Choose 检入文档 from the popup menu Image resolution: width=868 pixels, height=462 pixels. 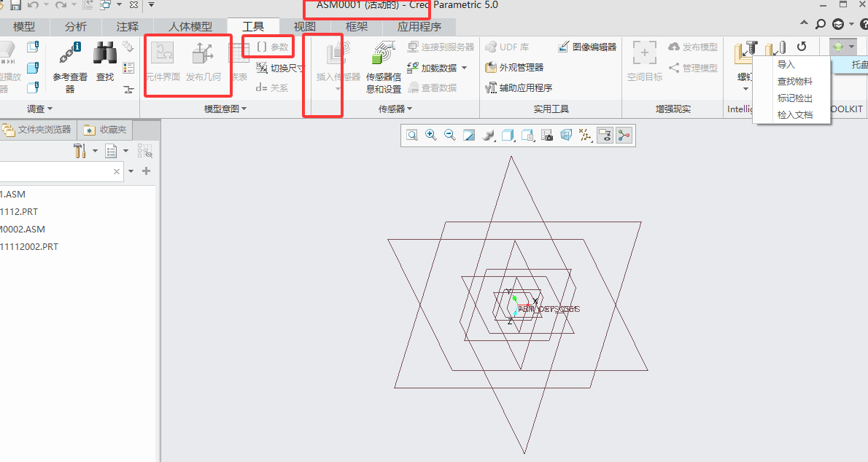(795, 114)
